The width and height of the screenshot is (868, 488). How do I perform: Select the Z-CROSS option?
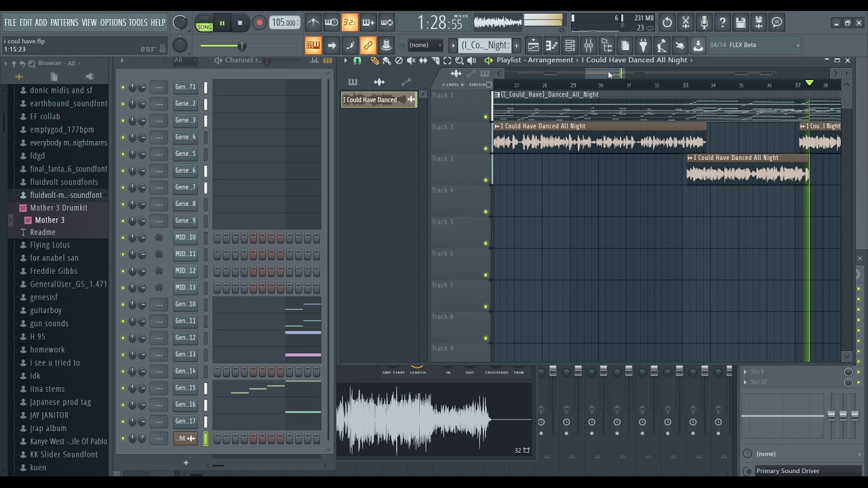point(452,85)
